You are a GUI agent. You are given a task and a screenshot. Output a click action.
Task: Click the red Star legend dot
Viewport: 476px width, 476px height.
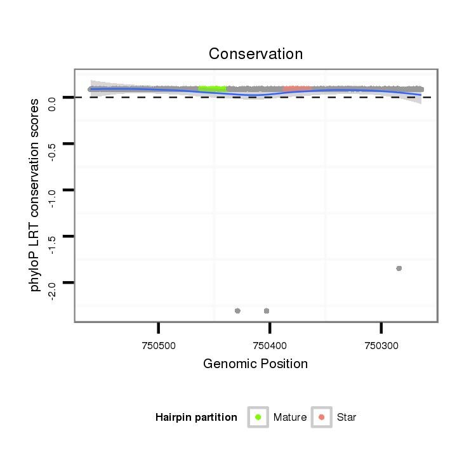pyautogui.click(x=322, y=417)
